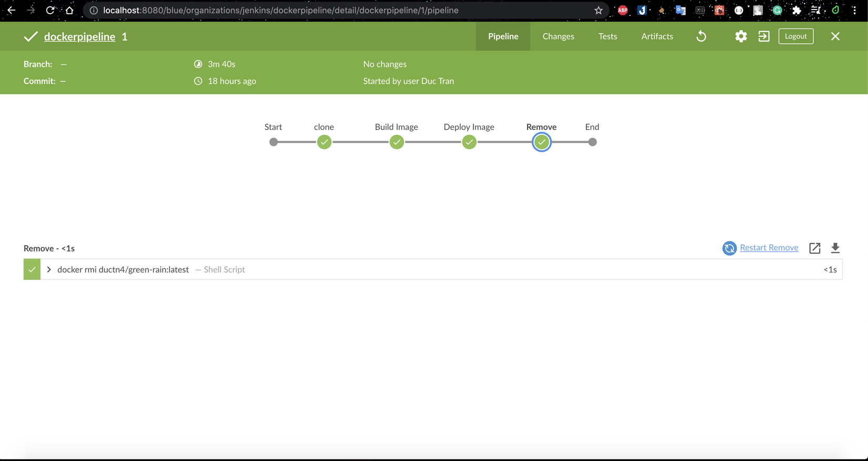The image size is (868, 461).
Task: Expand the docker rmi step log
Action: pyautogui.click(x=49, y=269)
